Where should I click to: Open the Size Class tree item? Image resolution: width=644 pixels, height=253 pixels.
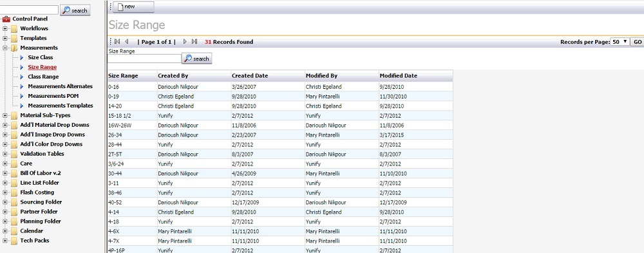[x=40, y=57]
